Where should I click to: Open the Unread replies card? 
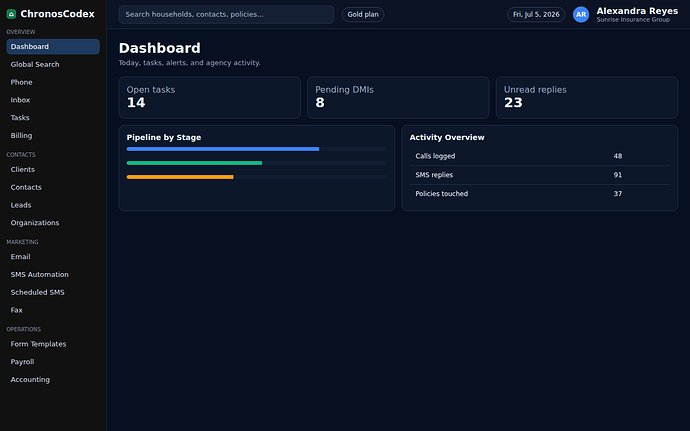(587, 97)
